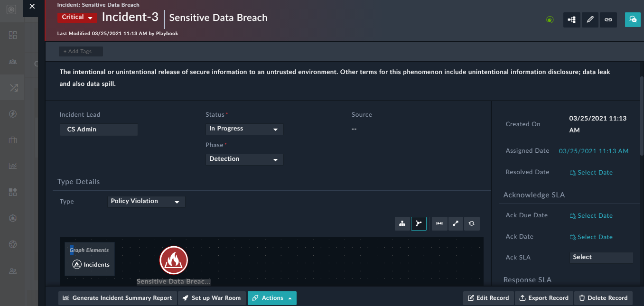Expand the Phase dropdown set to Detection
The width and height of the screenshot is (644, 306).
click(x=244, y=159)
